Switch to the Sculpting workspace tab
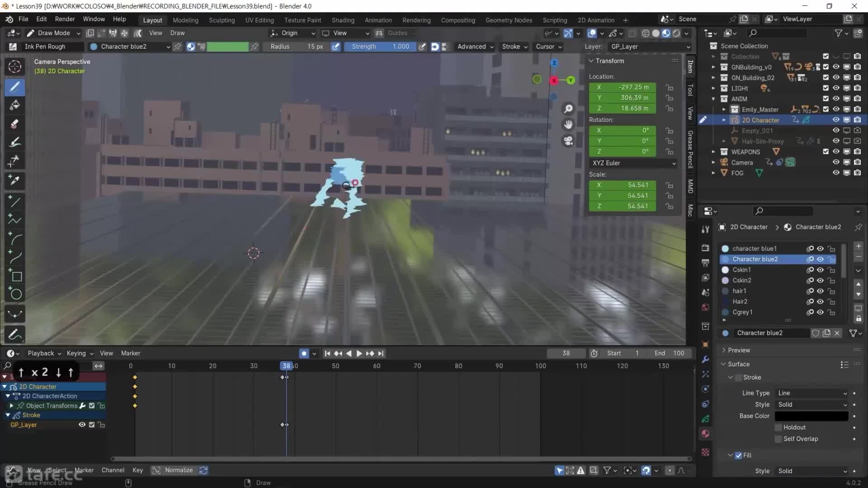The width and height of the screenshot is (868, 488). [222, 20]
